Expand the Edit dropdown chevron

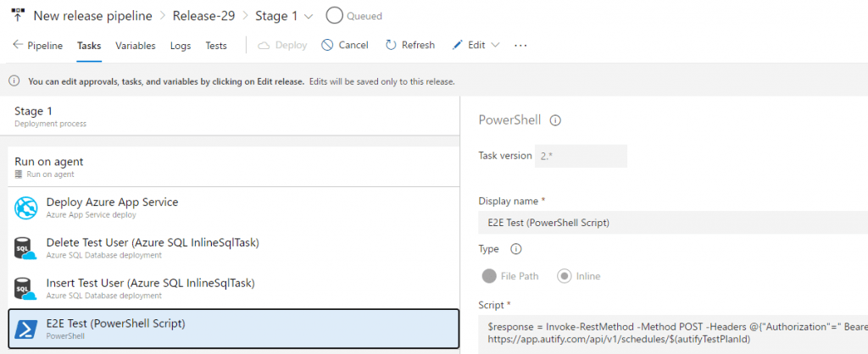tap(495, 46)
